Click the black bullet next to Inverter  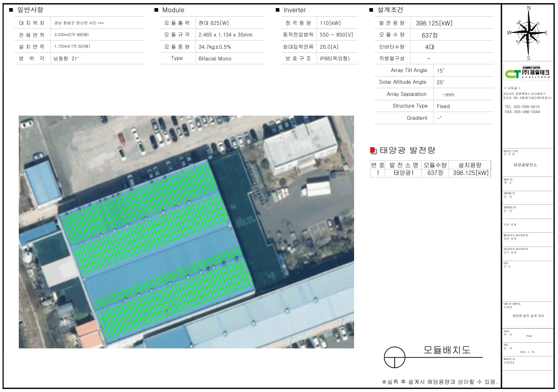(277, 10)
